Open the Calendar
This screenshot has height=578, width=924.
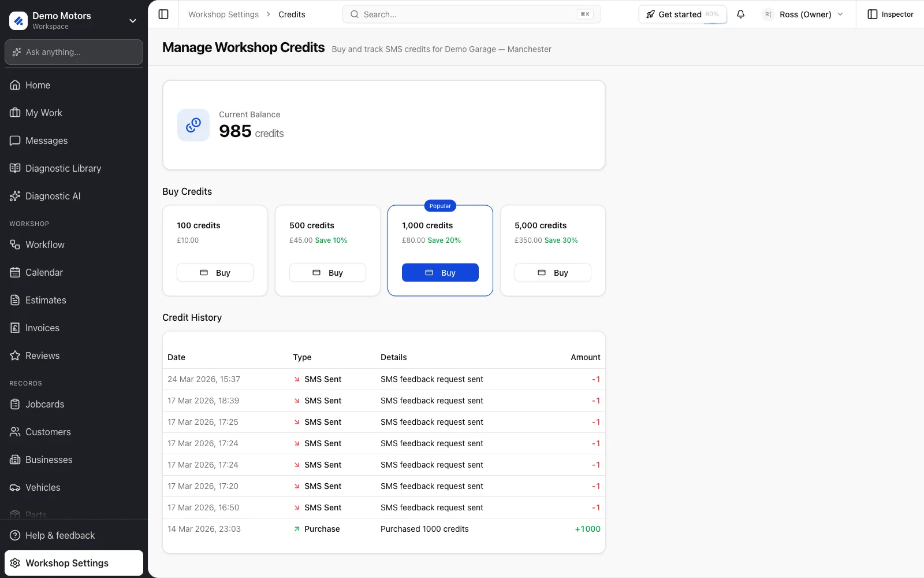click(x=74, y=272)
